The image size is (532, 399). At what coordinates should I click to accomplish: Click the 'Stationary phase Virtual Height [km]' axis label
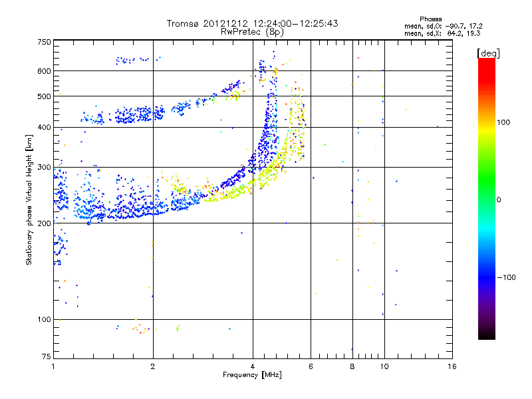pos(29,200)
